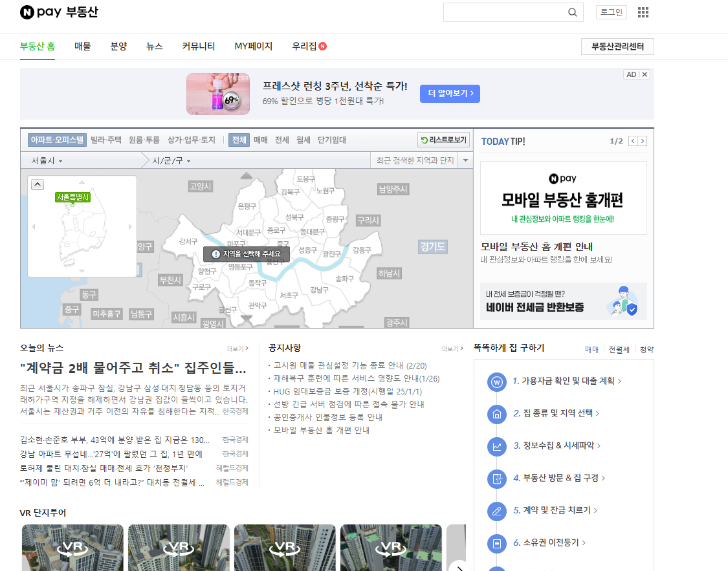728x571 pixels.
Task: Select 단기임대 transaction type filter
Action: coord(331,140)
